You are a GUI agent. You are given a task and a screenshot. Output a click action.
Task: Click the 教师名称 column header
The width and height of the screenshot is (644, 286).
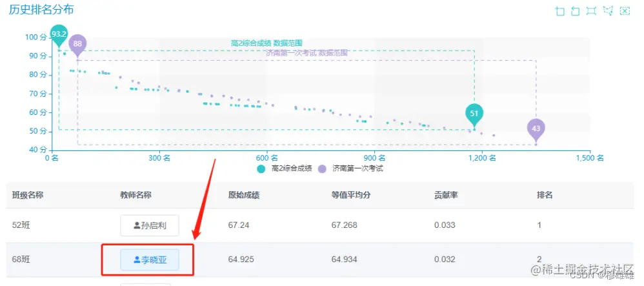(136, 195)
